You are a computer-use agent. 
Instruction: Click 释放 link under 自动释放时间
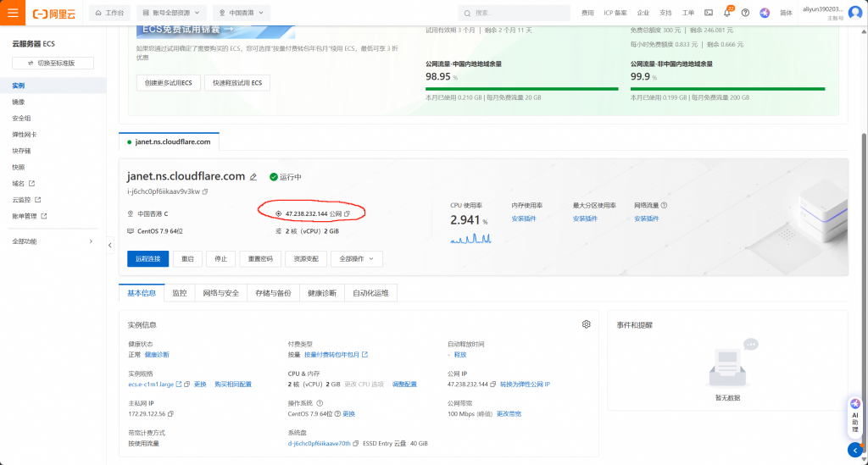(x=460, y=354)
